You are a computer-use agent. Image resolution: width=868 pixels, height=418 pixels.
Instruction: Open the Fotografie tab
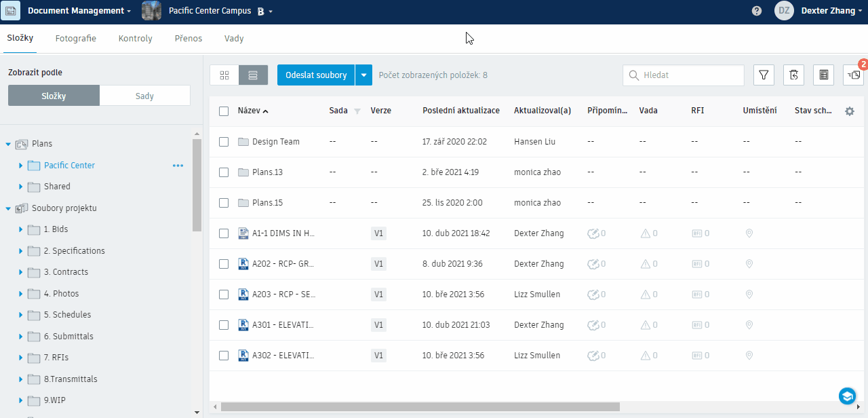(76, 39)
